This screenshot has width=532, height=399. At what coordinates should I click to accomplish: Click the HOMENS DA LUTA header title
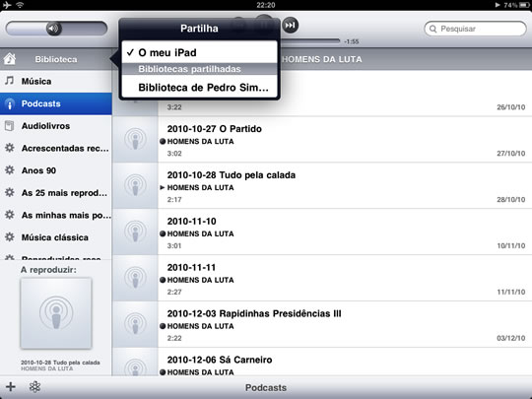point(321,59)
